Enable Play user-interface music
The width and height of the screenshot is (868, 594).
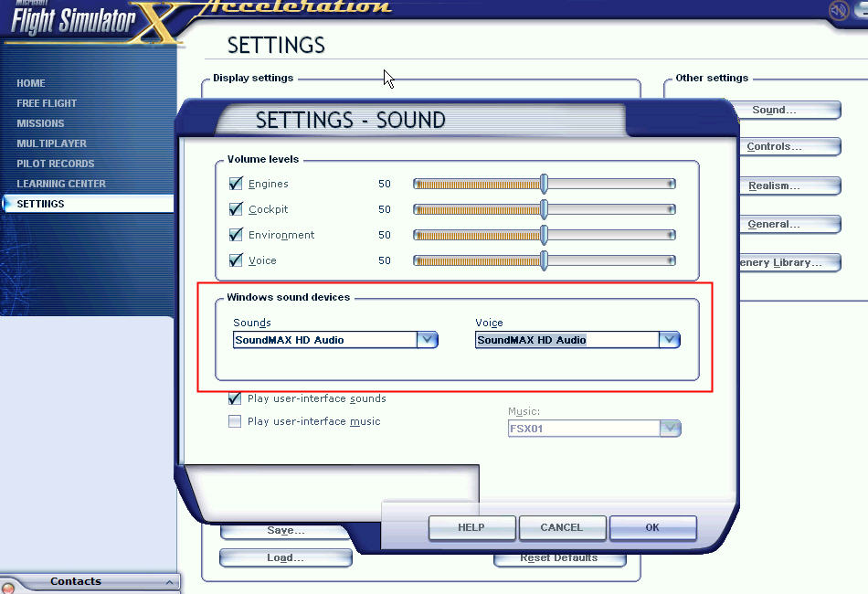pos(235,421)
